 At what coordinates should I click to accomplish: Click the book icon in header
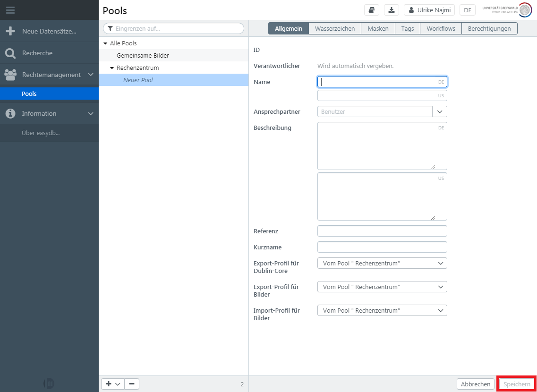point(372,10)
